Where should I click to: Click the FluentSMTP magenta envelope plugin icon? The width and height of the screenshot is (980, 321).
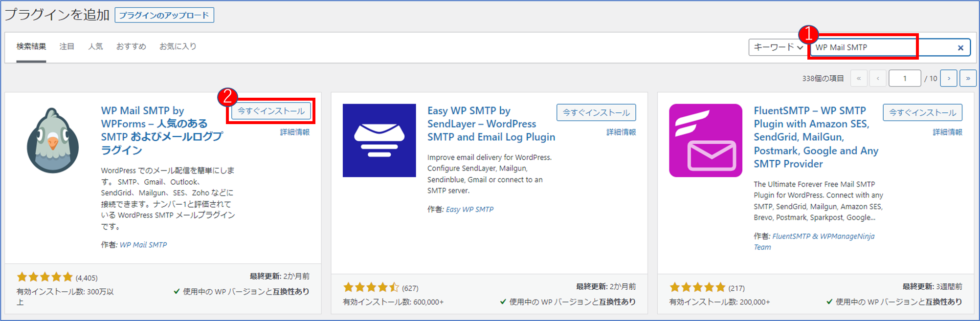click(706, 140)
